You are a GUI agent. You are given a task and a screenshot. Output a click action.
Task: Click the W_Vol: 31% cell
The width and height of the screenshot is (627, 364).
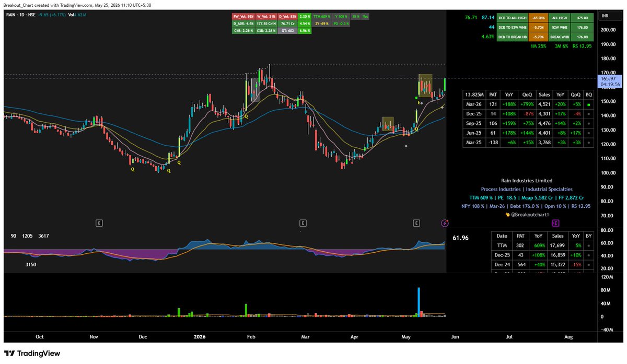[x=265, y=17]
